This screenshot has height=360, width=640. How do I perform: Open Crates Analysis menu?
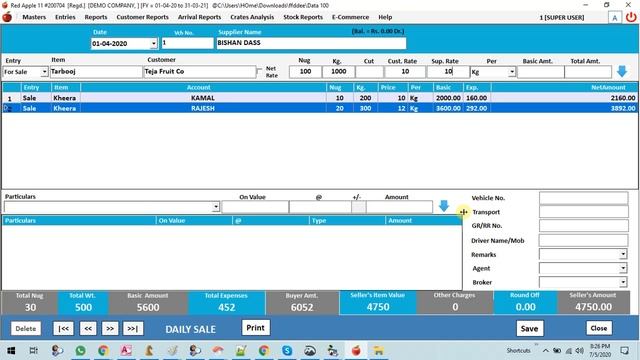pos(252,17)
